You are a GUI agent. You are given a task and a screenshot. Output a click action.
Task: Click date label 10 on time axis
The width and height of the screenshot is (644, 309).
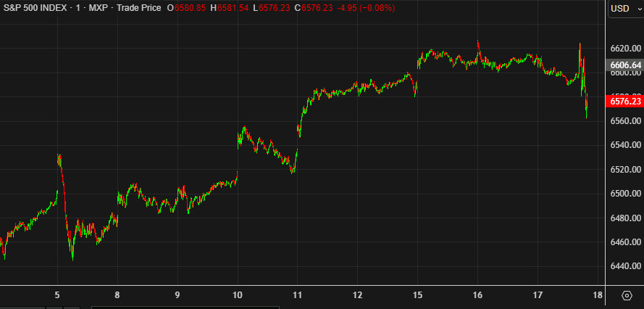coord(238,295)
